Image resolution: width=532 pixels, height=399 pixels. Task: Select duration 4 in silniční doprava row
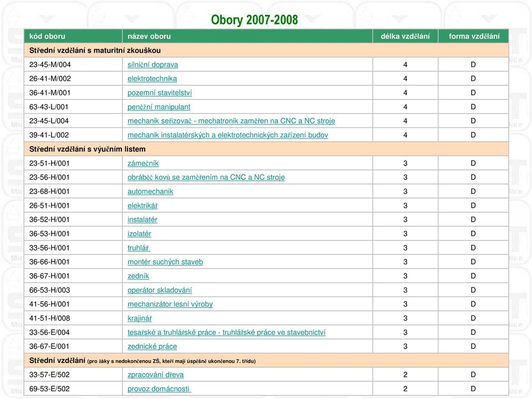point(405,64)
